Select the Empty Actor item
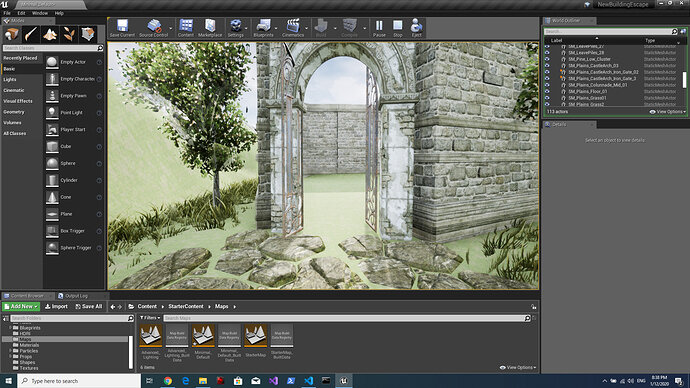This screenshot has height=388, width=690. pyautogui.click(x=73, y=62)
